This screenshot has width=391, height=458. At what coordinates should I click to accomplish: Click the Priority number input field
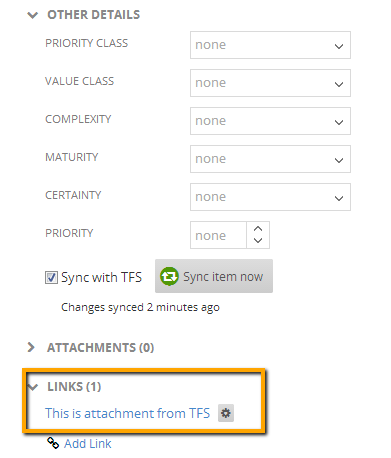pyautogui.click(x=218, y=235)
